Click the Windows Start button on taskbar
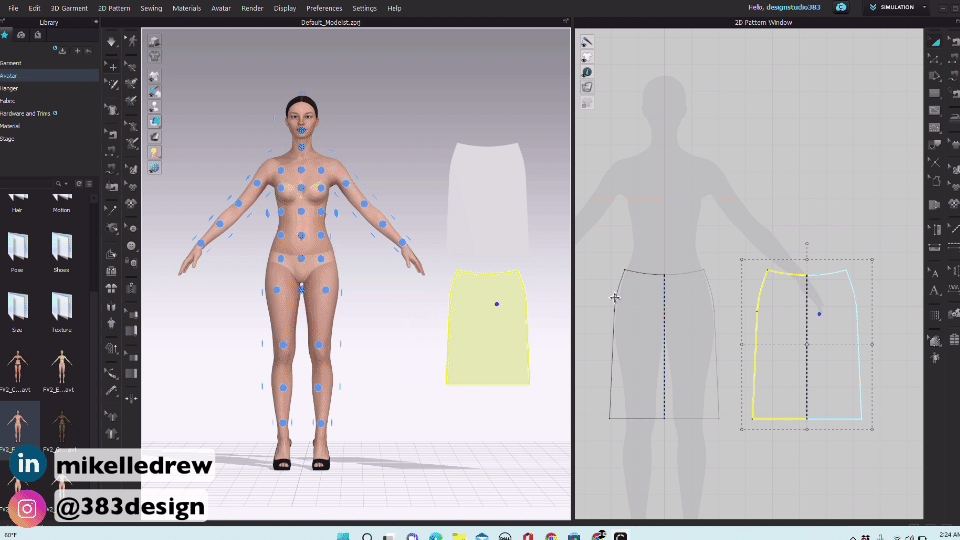The height and width of the screenshot is (540, 960). click(343, 536)
